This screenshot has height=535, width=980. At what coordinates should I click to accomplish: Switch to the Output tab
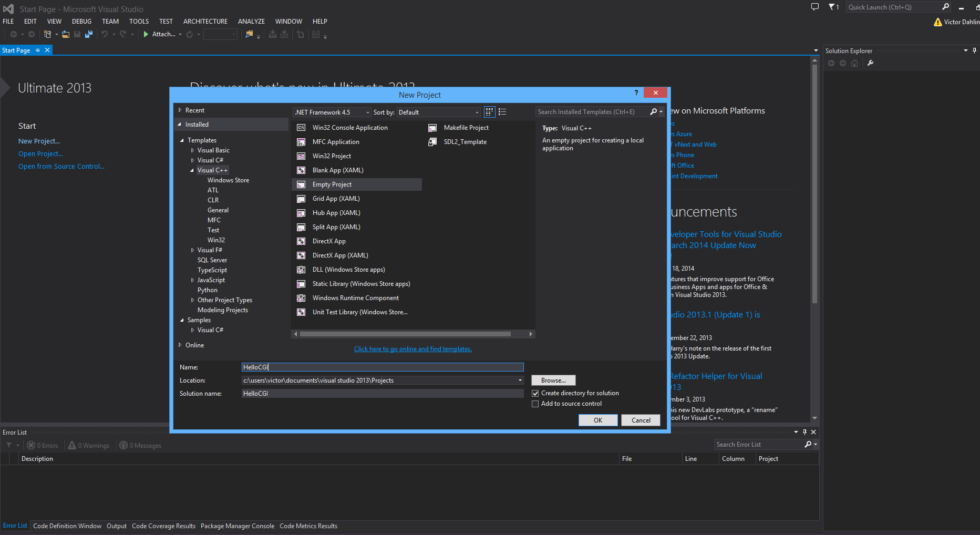pyautogui.click(x=117, y=526)
